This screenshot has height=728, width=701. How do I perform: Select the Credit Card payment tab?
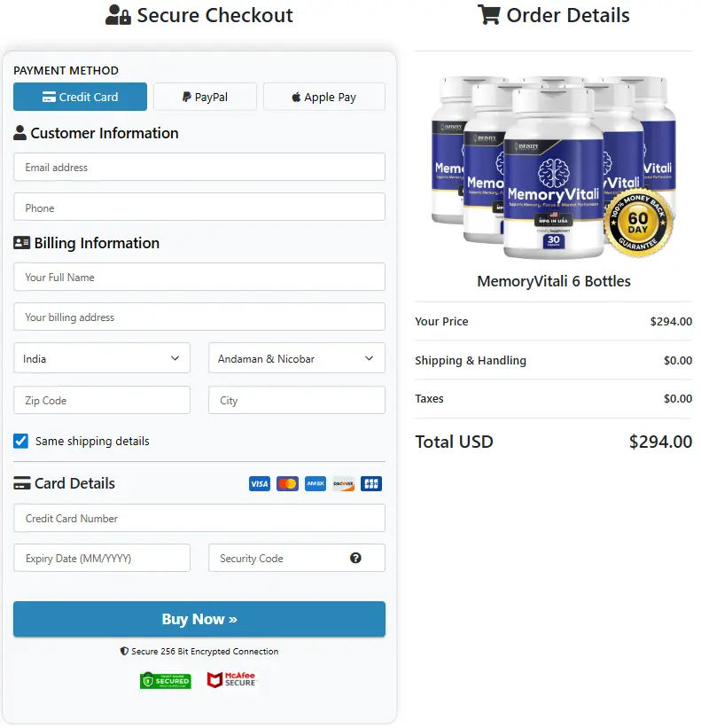pos(81,97)
